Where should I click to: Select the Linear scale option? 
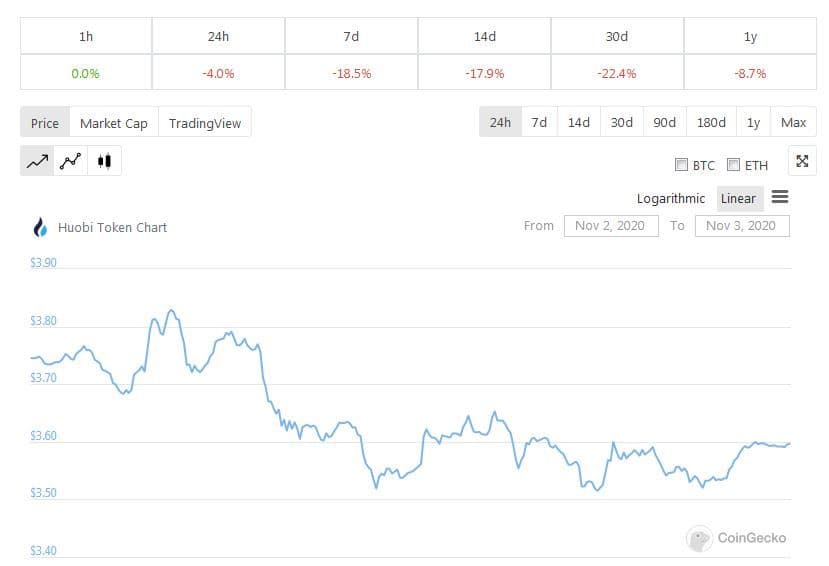[738, 199]
